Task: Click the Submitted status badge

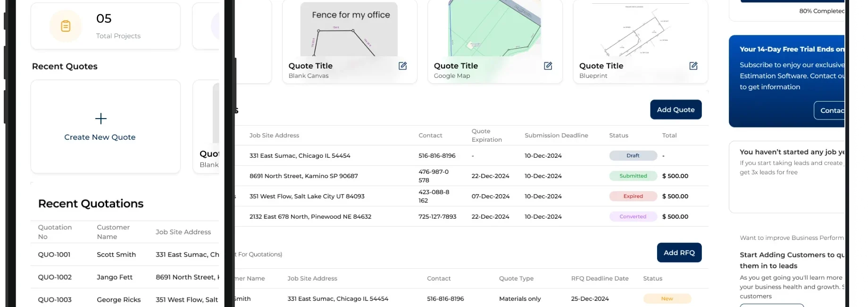Action: pos(633,176)
